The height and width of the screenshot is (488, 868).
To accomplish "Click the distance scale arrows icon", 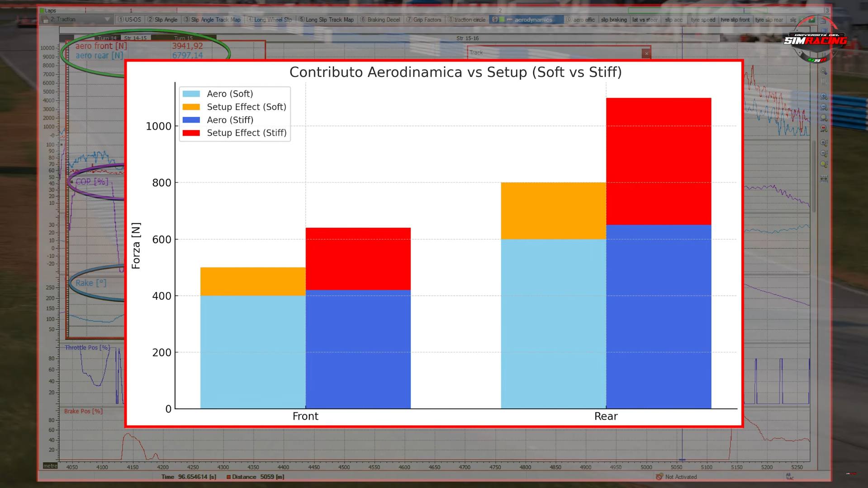I will point(824,179).
